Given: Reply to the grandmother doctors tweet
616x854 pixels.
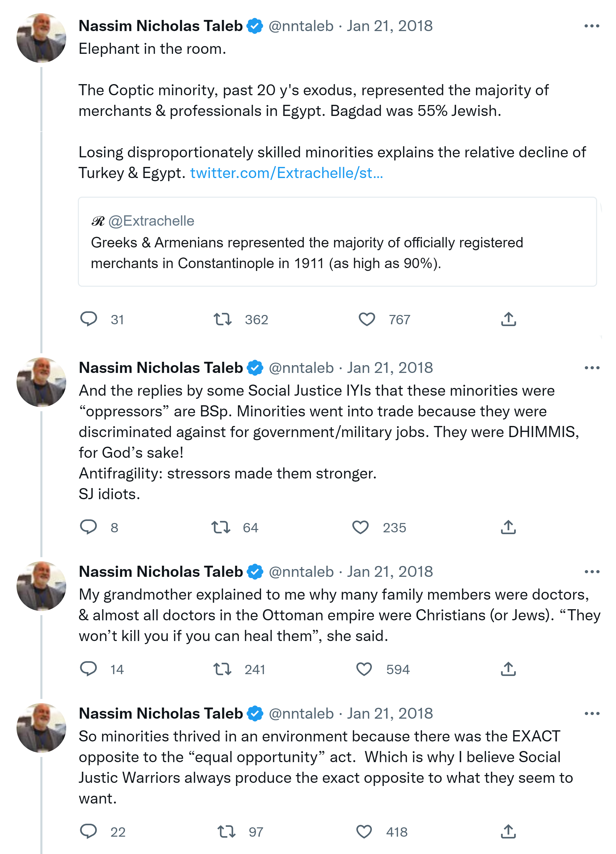Looking at the screenshot, I should tap(89, 669).
